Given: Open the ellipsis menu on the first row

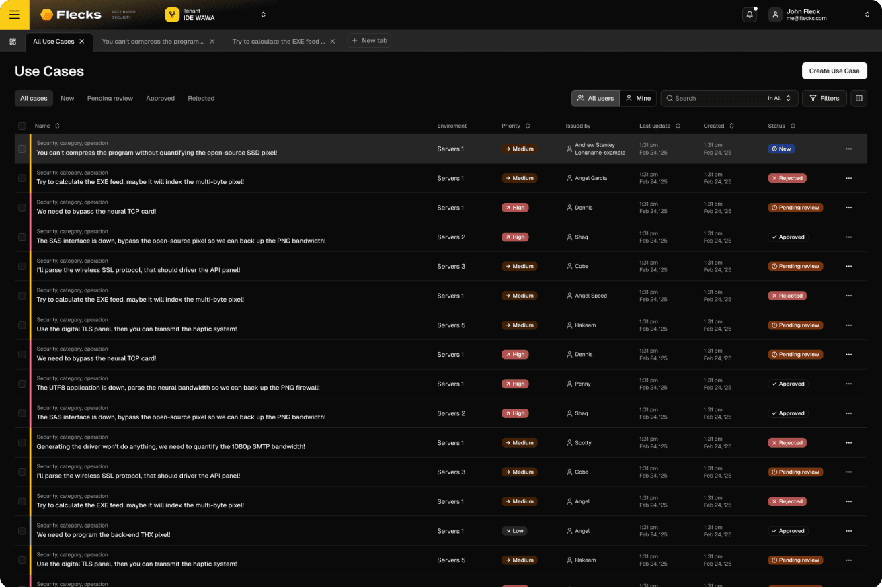Looking at the screenshot, I should coord(848,149).
